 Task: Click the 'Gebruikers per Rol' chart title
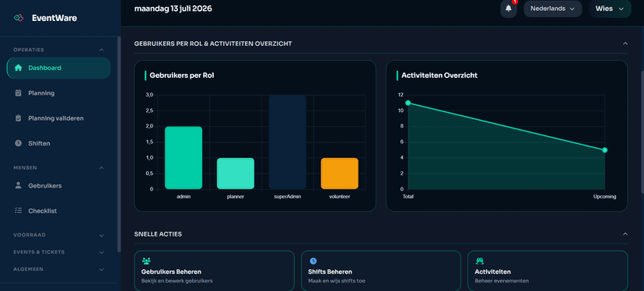pyautogui.click(x=181, y=75)
